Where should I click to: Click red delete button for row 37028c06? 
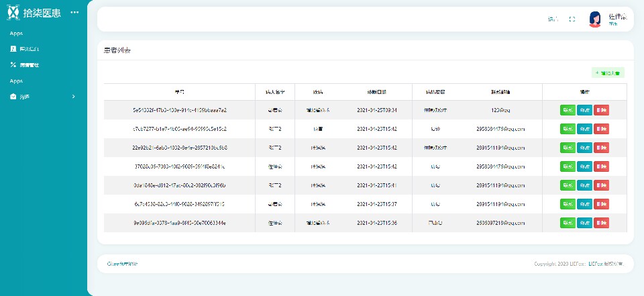coord(601,166)
